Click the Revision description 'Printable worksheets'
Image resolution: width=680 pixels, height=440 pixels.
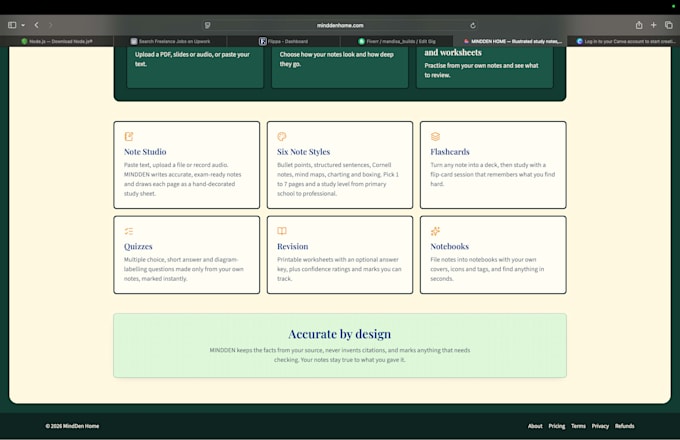339,269
